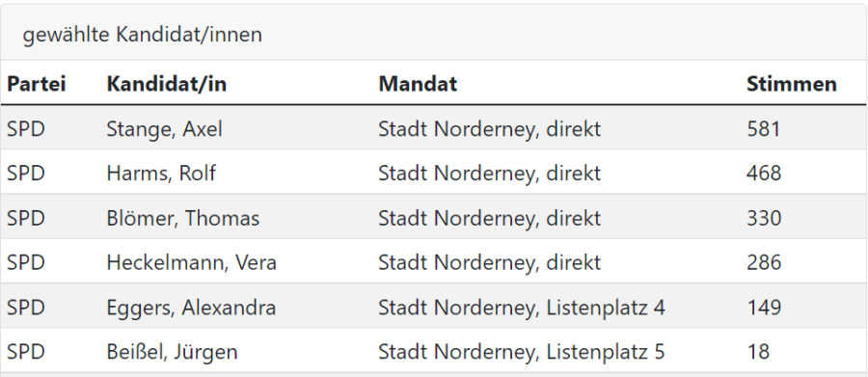This screenshot has width=868, height=377.
Task: Select vote count 330
Action: tap(764, 218)
